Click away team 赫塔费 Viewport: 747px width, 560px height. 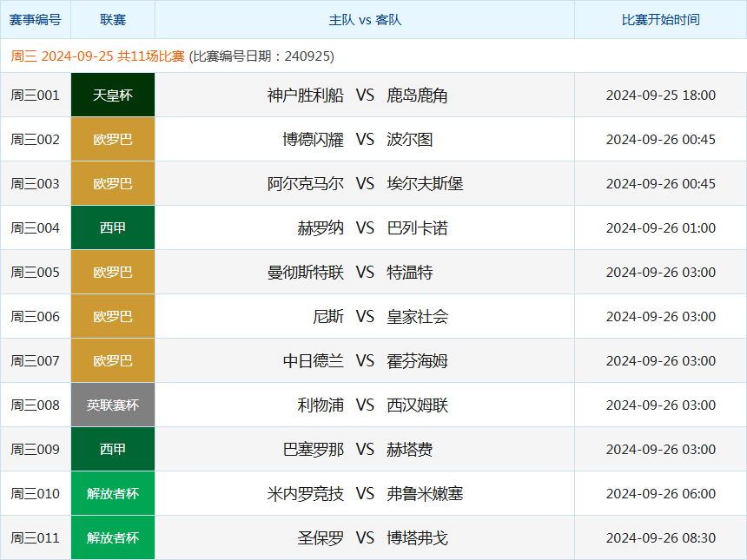click(409, 450)
